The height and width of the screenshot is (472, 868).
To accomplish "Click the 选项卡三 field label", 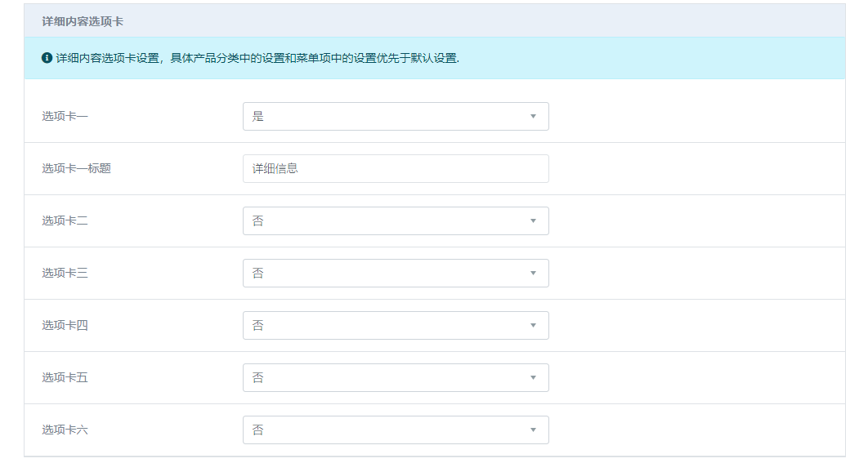I will [65, 274].
